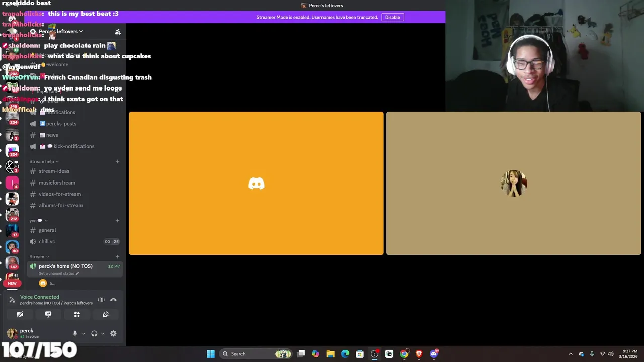Share your screen button in voice panel
This screenshot has height=362, width=644.
pos(48,314)
